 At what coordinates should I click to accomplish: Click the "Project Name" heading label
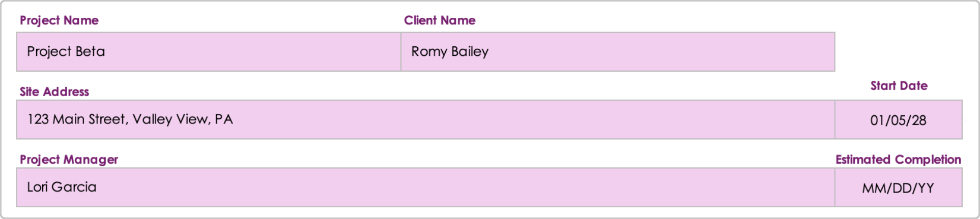(x=59, y=20)
